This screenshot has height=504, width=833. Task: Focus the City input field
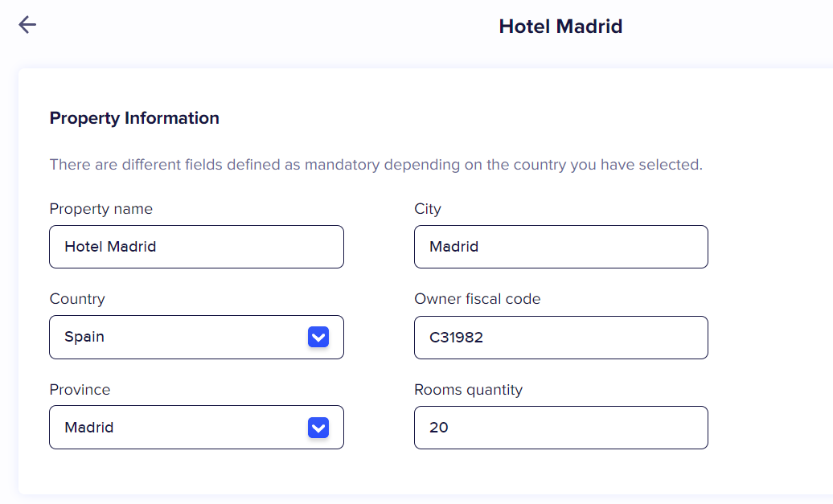(560, 247)
